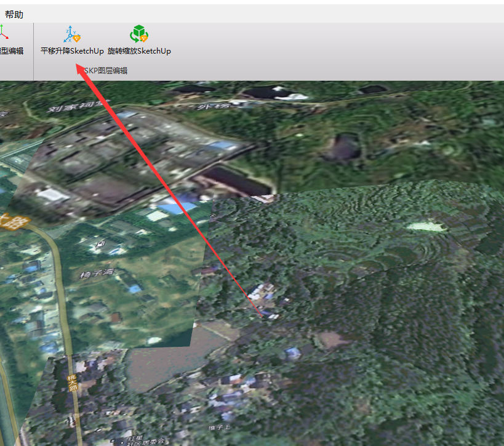
Task: Click the green 旋转缩放SketchUp cube icon
Action: click(139, 34)
